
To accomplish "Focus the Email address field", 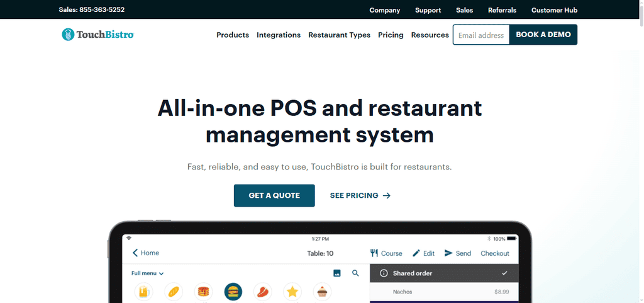I will click(481, 35).
